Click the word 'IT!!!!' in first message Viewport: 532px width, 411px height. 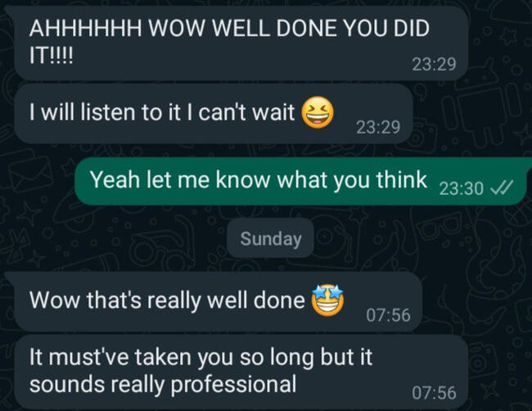pos(51,56)
